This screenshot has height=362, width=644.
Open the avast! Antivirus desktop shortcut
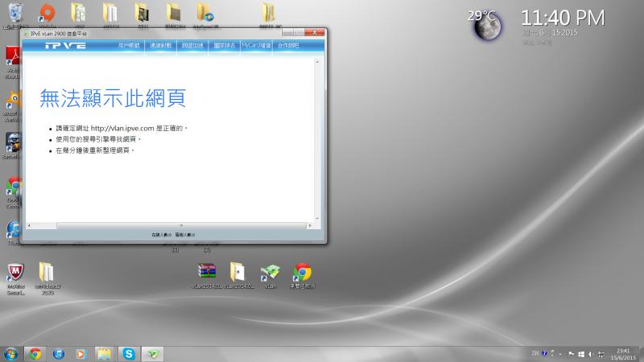(x=12, y=106)
